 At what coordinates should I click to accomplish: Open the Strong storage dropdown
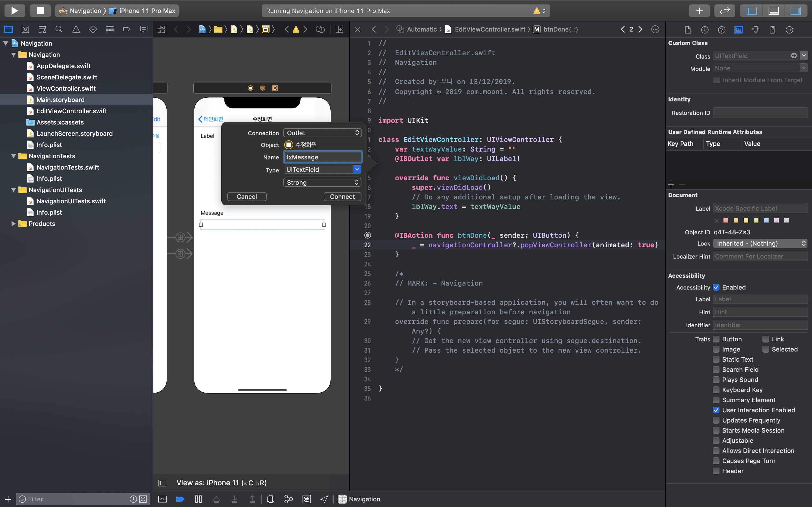coord(322,183)
